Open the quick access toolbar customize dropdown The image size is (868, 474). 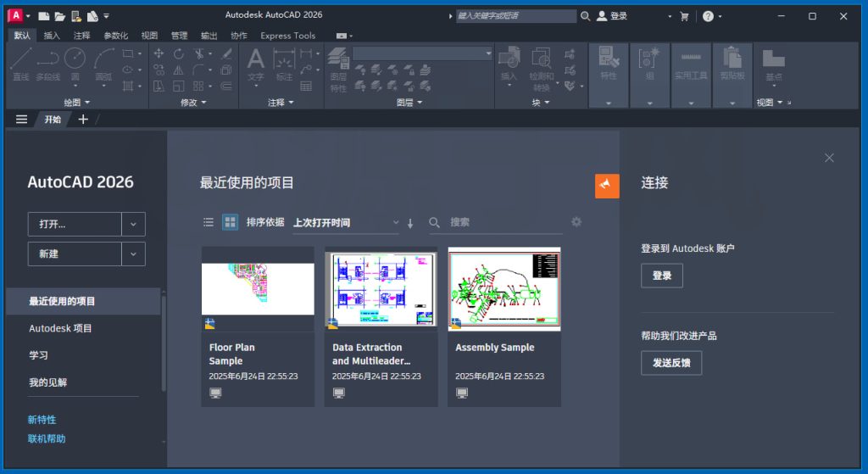pyautogui.click(x=106, y=17)
